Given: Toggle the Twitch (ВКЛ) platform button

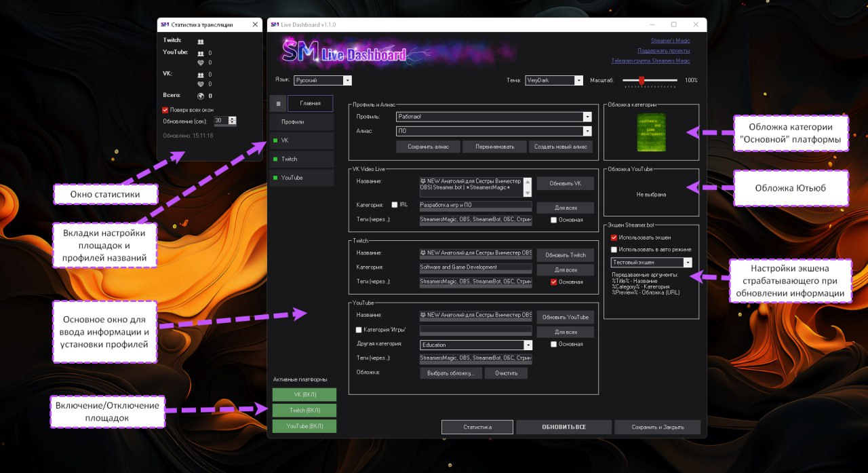Looking at the screenshot, I should pos(304,411).
